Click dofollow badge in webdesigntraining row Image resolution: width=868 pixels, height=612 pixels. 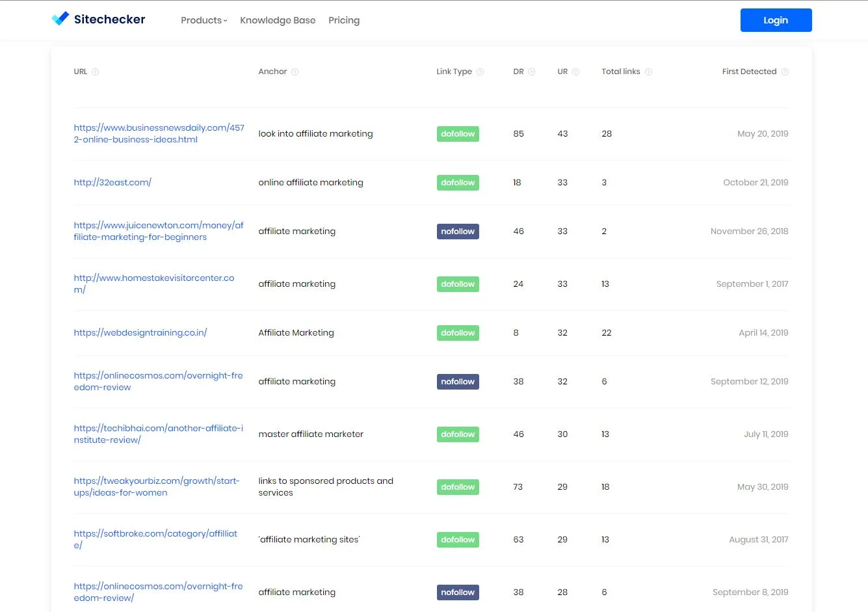click(458, 333)
